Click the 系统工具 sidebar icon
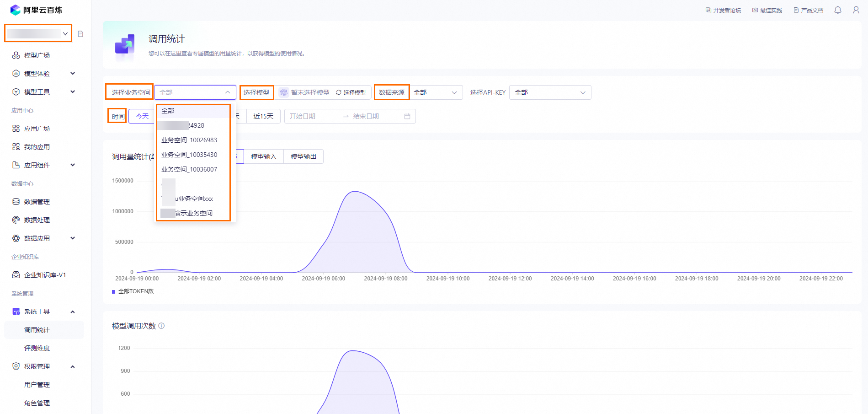868x414 pixels. click(16, 312)
